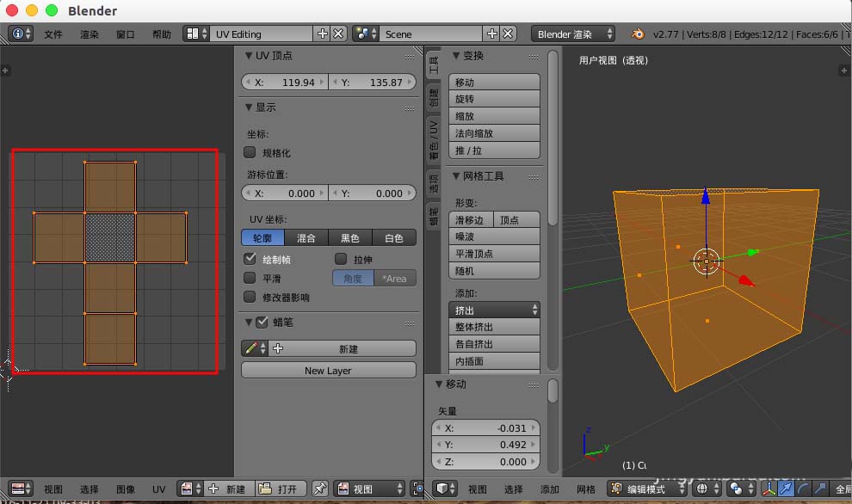This screenshot has width=852, height=504.
Task: Open the 网格 menu in 3D View header
Action: point(585,489)
